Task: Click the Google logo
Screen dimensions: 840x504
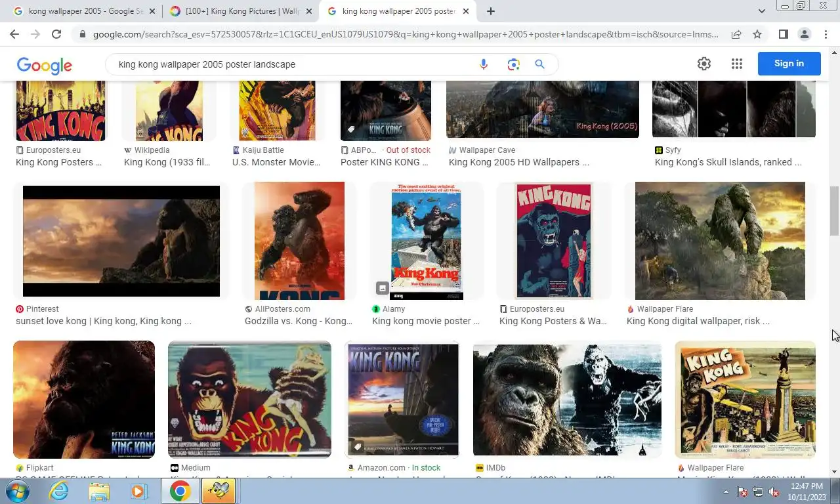Action: click(x=44, y=65)
